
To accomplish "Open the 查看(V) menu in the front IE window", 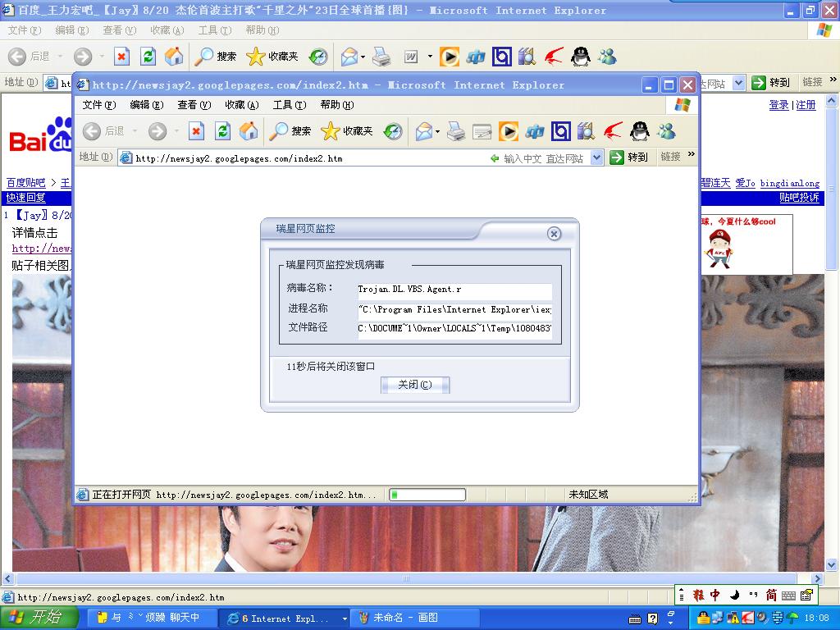I will 194,105.
